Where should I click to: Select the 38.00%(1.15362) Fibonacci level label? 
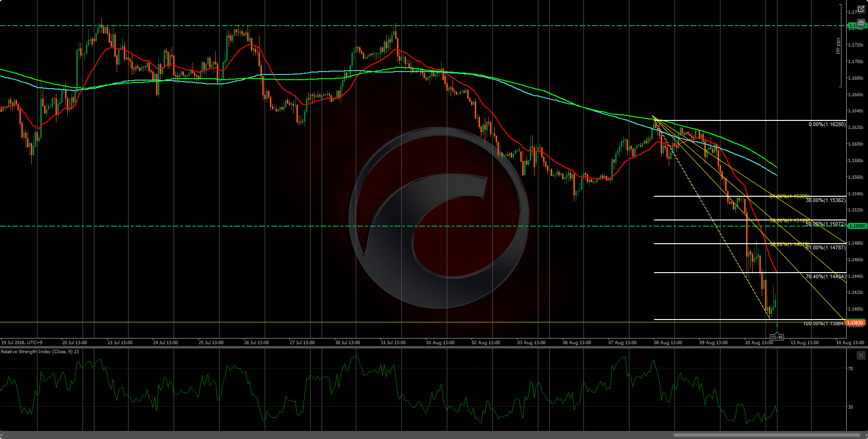coord(825,200)
